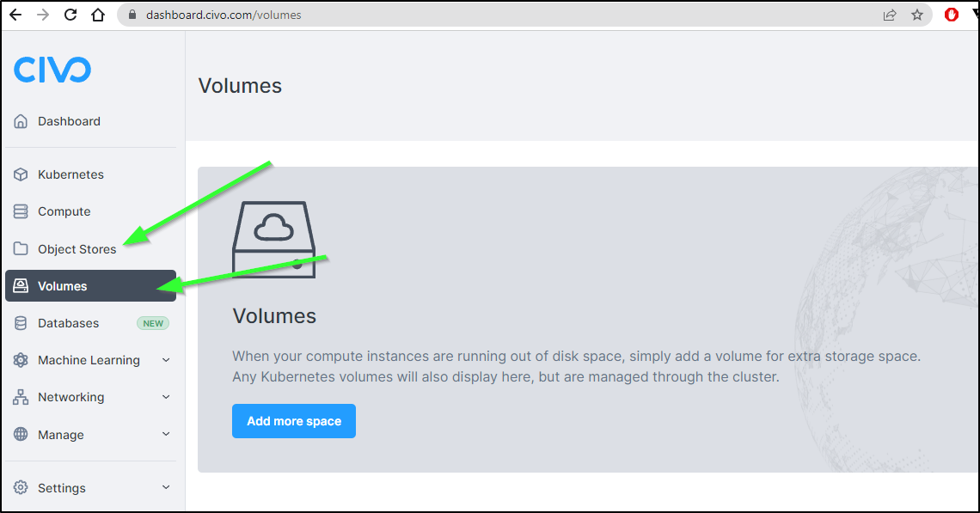980x513 pixels.
Task: Select Volumes in the sidebar
Action: 90,285
